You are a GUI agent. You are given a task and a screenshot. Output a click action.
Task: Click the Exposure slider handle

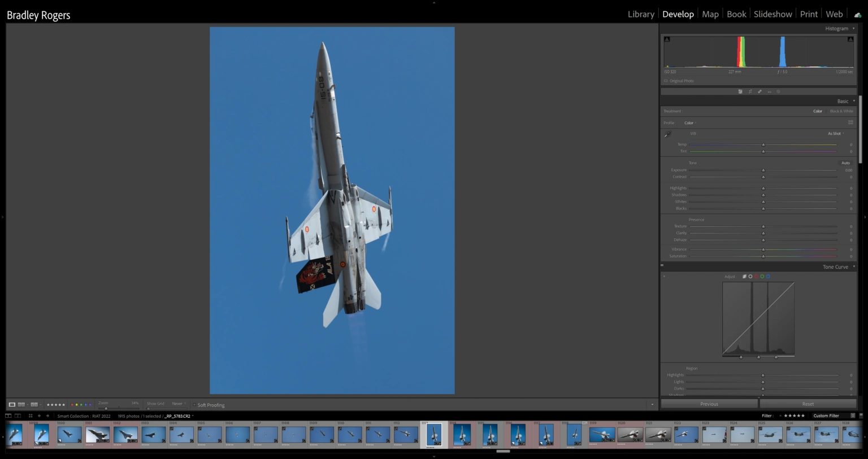pos(763,170)
